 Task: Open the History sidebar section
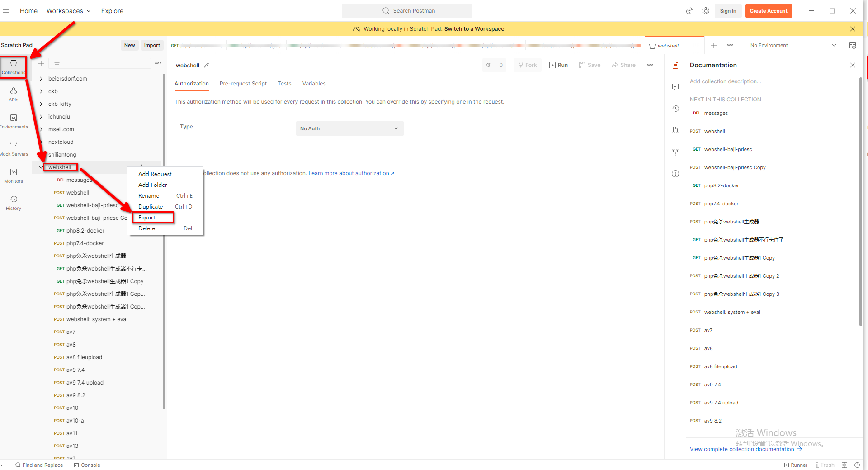(x=14, y=203)
